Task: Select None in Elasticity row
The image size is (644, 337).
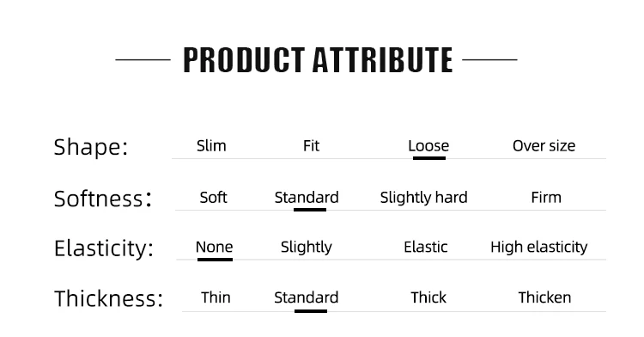Action: pos(214,247)
